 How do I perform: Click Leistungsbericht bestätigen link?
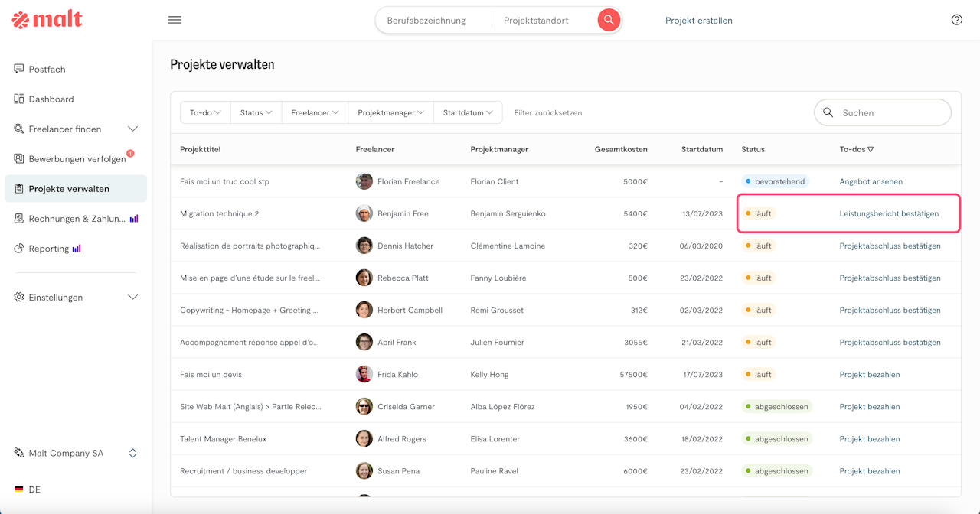point(889,214)
